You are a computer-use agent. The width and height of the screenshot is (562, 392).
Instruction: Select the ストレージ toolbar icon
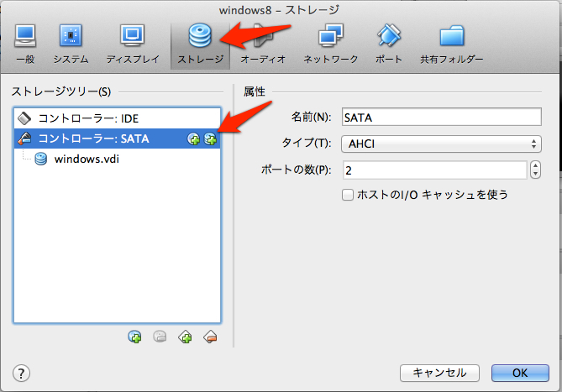coord(201,35)
